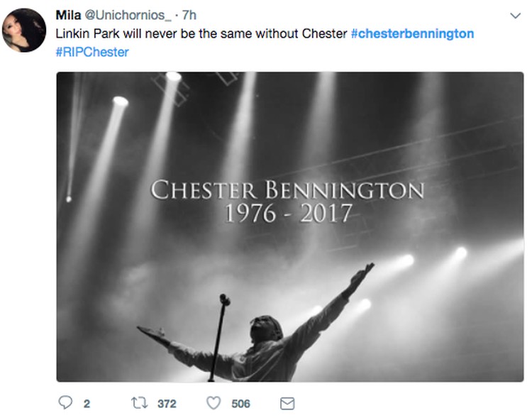Click the Chester Bennington name caption in photo

[x=287, y=189]
